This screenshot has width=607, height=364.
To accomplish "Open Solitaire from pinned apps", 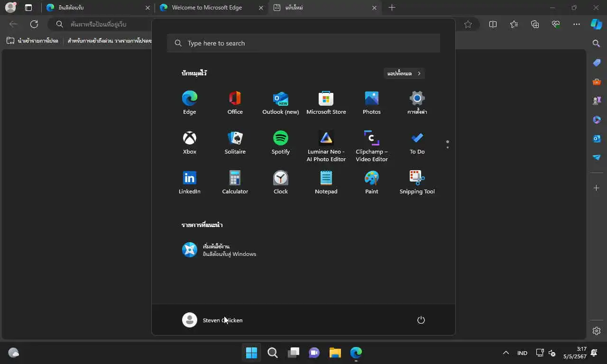I will [x=235, y=143].
